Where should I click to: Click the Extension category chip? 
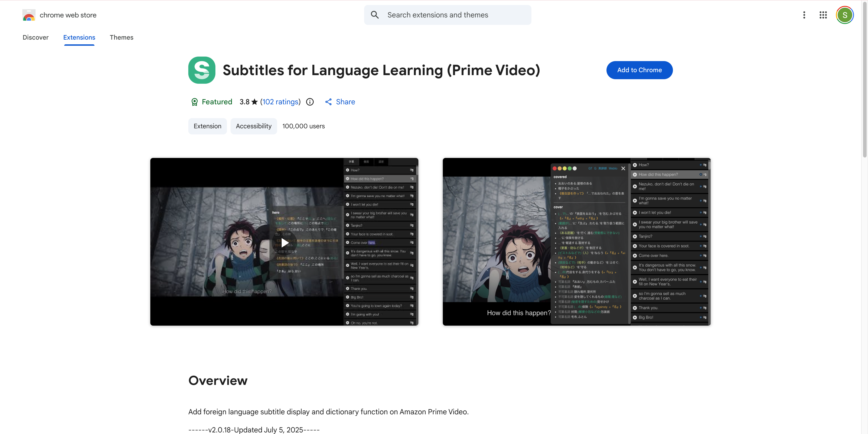[x=207, y=126]
